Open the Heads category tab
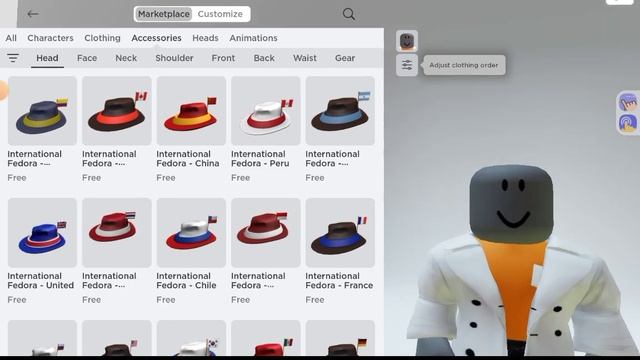This screenshot has height=360, width=640. 205,38
